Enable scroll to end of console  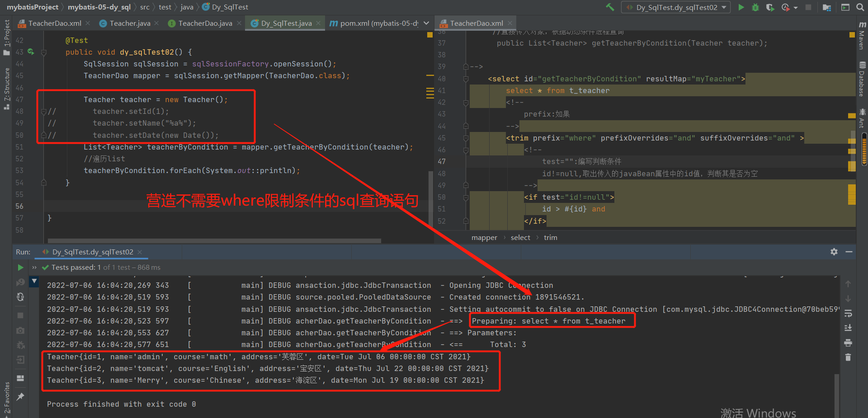tap(848, 328)
